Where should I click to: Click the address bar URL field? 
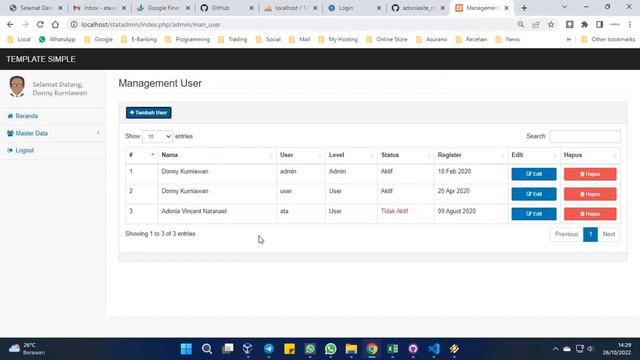pyautogui.click(x=294, y=24)
